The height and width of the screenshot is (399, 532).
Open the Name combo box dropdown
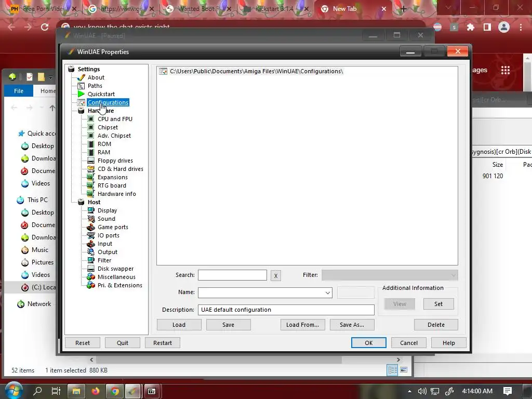click(x=328, y=292)
